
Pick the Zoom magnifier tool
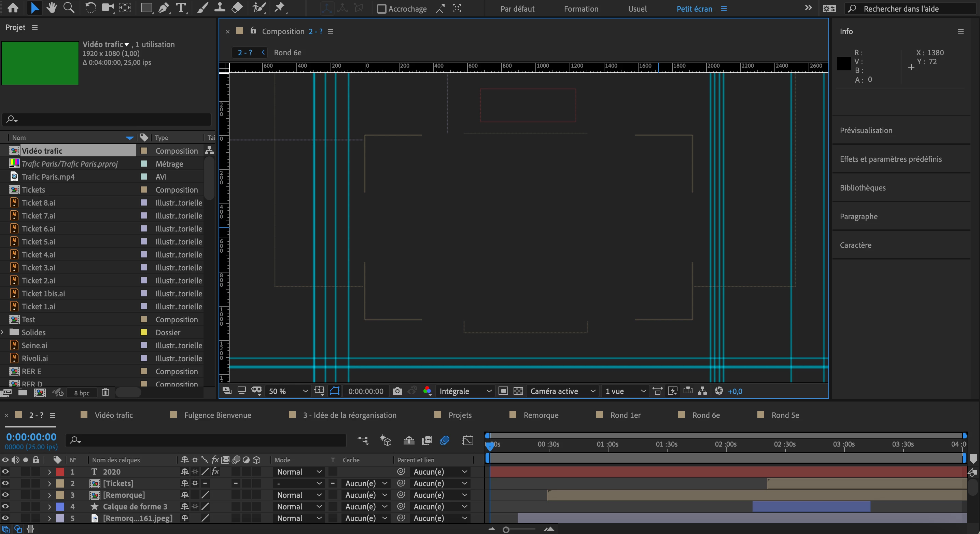69,8
